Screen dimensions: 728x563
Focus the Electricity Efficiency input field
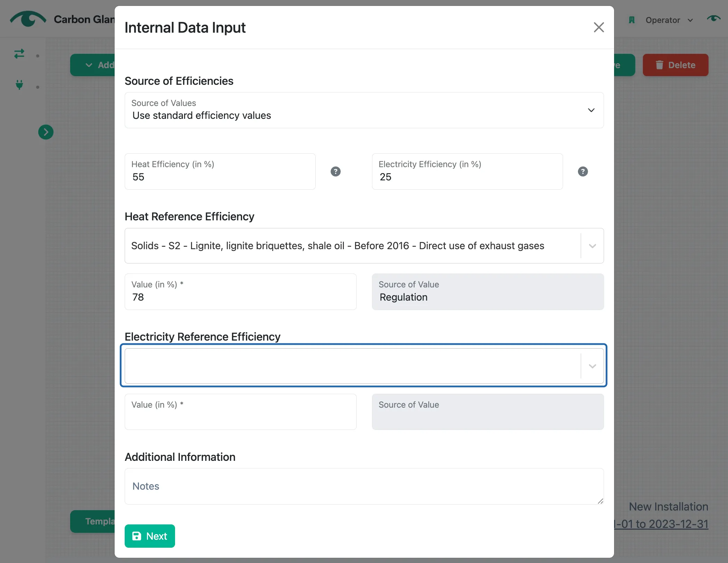467,171
